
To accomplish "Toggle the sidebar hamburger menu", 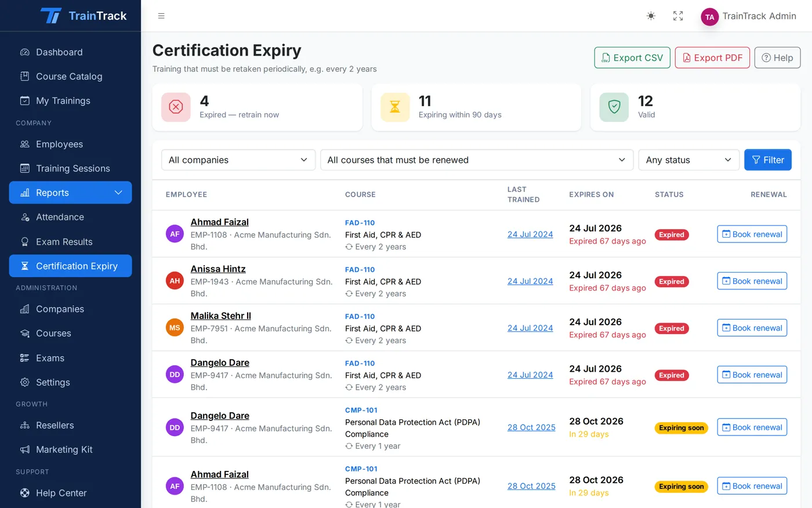I will pos(161,16).
